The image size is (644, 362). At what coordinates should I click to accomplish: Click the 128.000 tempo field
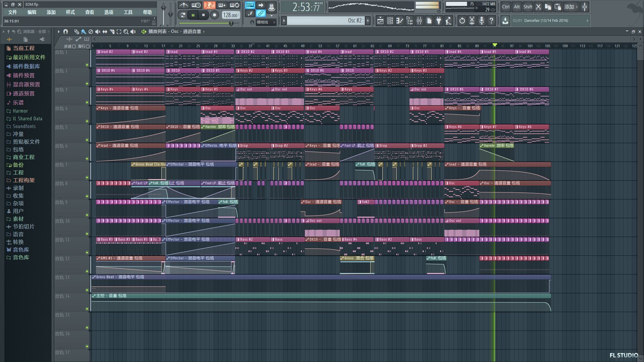point(230,15)
